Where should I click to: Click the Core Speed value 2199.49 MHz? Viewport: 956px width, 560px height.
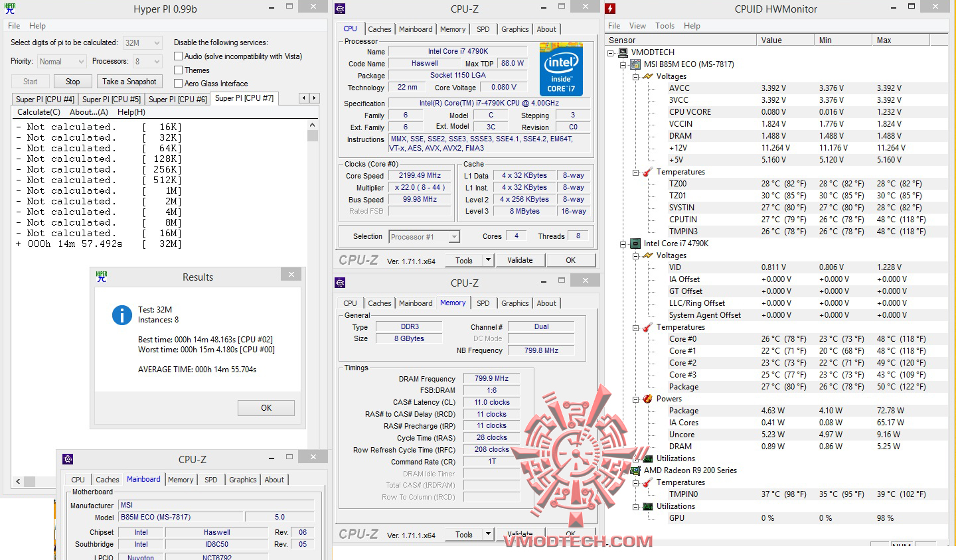point(420,176)
